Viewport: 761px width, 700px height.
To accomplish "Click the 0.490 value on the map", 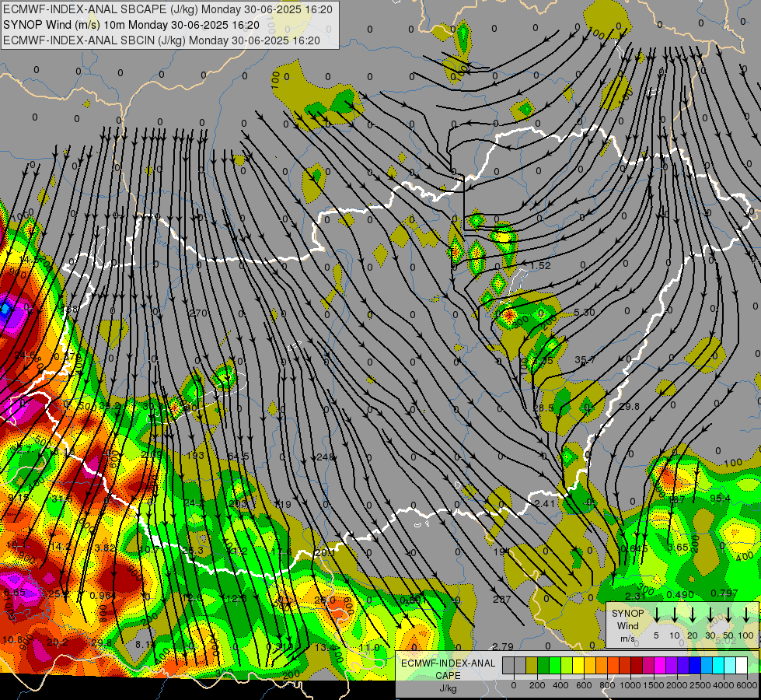I will pyautogui.click(x=680, y=595).
